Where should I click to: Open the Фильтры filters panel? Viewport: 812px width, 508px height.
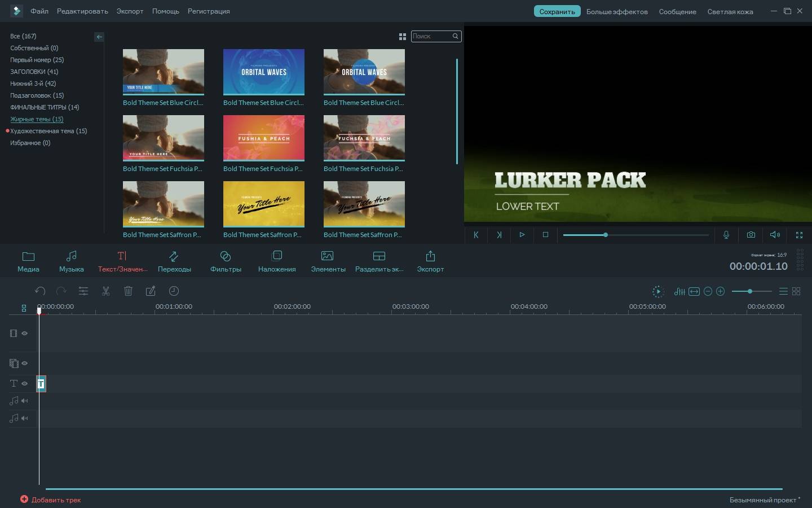(226, 262)
